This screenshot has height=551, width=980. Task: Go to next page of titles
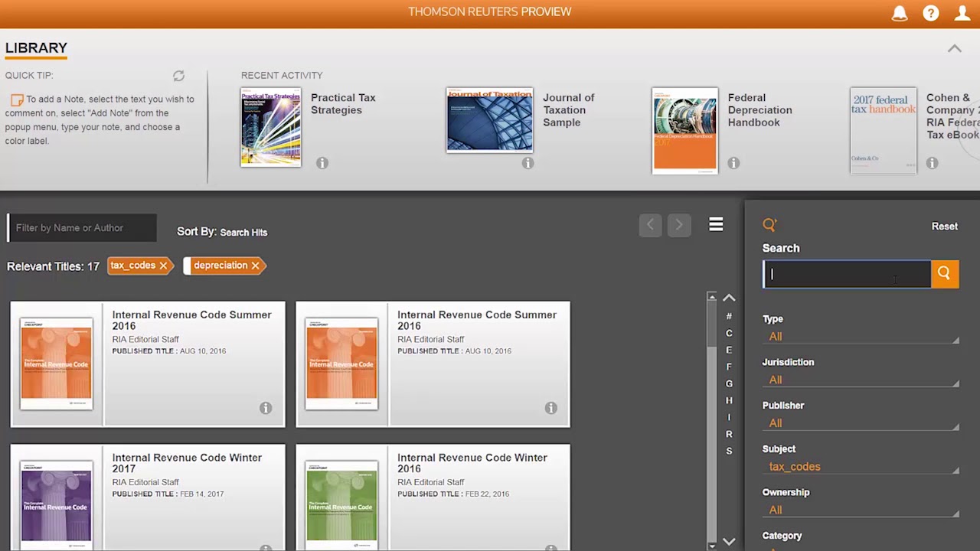678,225
